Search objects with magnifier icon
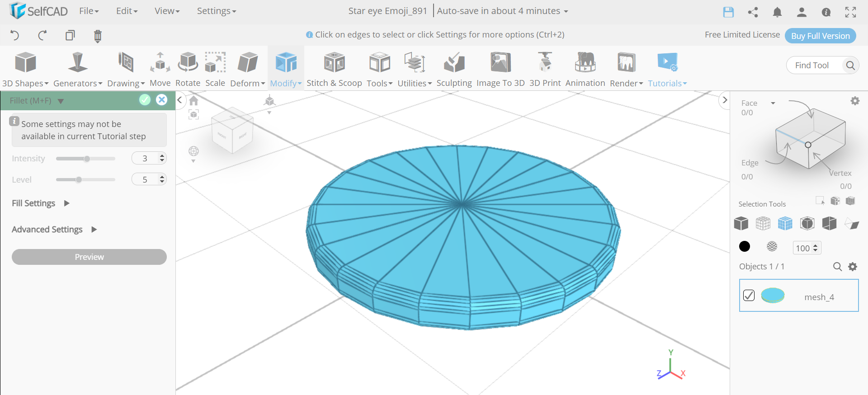The width and height of the screenshot is (868, 395). [x=837, y=267]
